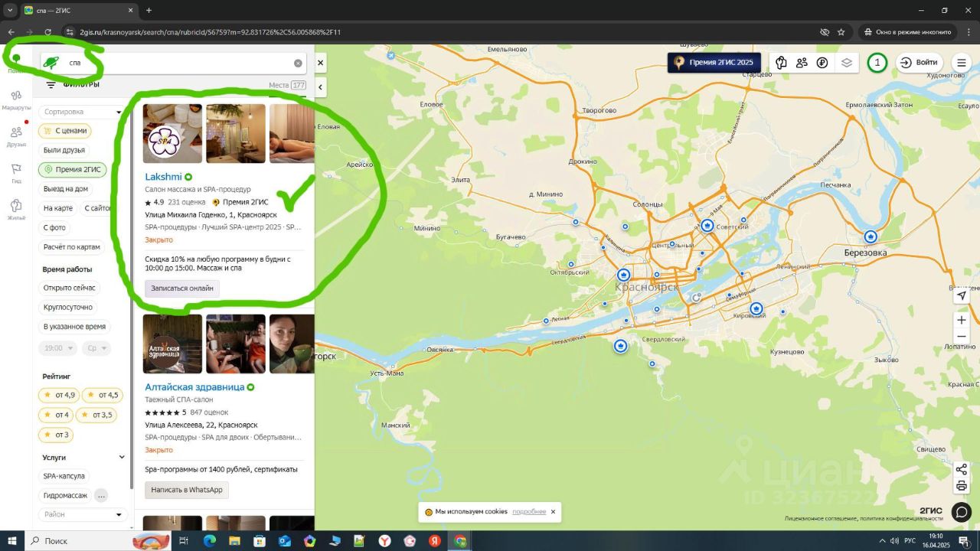The width and height of the screenshot is (980, 551).
Task: Select the 'от 4,9' rating filter
Action: point(59,395)
